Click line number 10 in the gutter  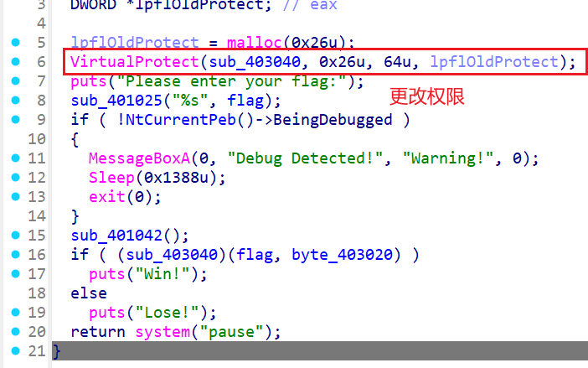pos(37,139)
